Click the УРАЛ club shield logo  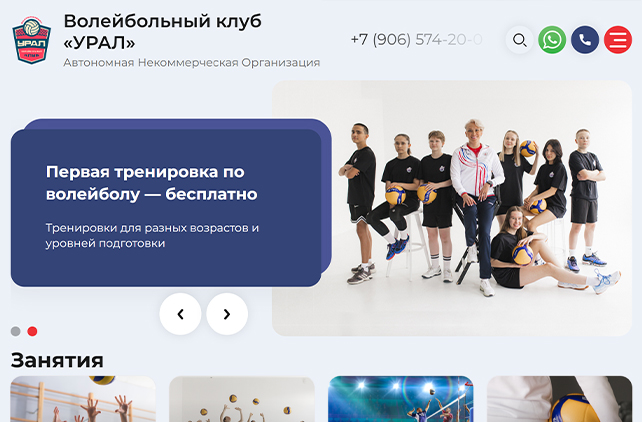32,40
